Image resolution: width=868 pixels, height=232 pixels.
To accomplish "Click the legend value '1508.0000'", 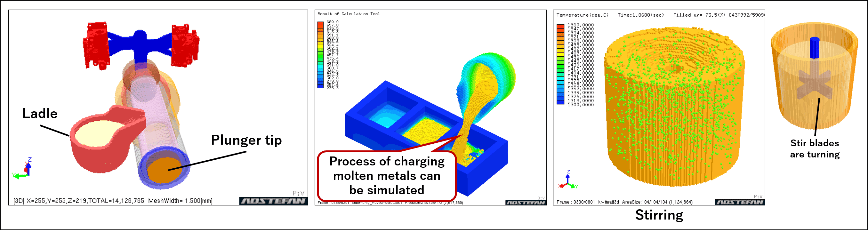I will pyautogui.click(x=581, y=41).
